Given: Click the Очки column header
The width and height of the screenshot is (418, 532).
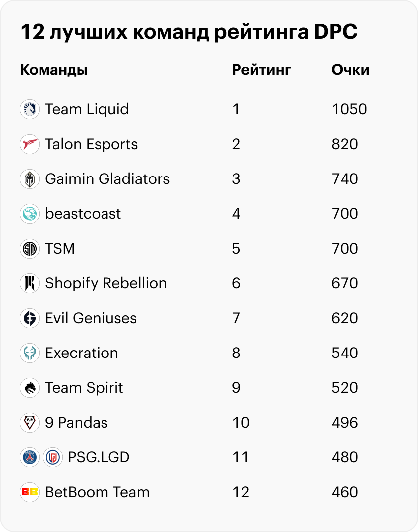Looking at the screenshot, I should [350, 70].
